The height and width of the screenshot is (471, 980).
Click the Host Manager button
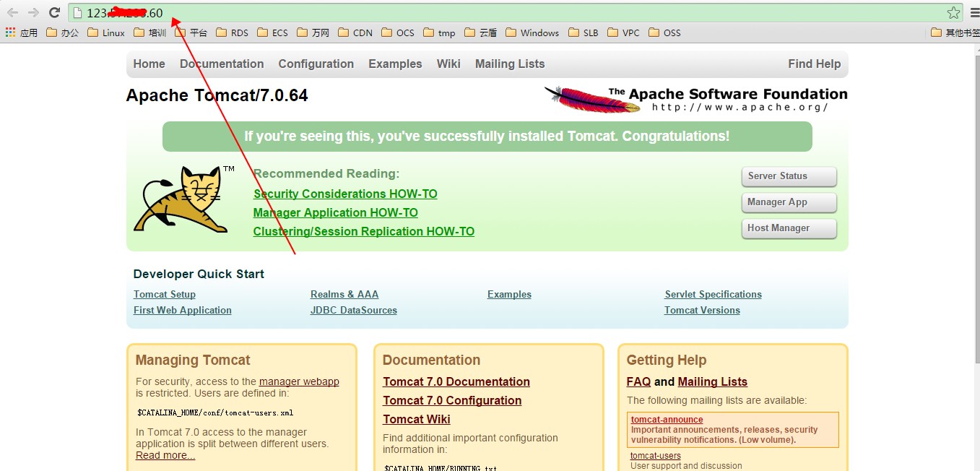[789, 228]
